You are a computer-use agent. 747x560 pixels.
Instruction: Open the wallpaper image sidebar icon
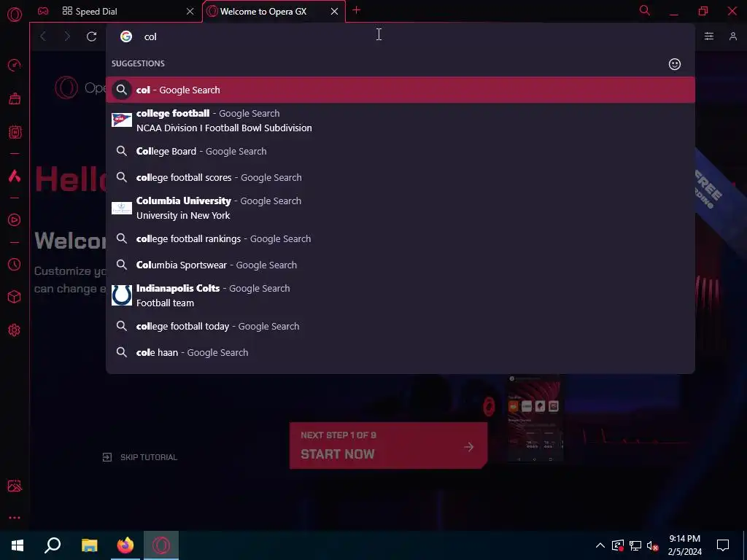[15, 486]
